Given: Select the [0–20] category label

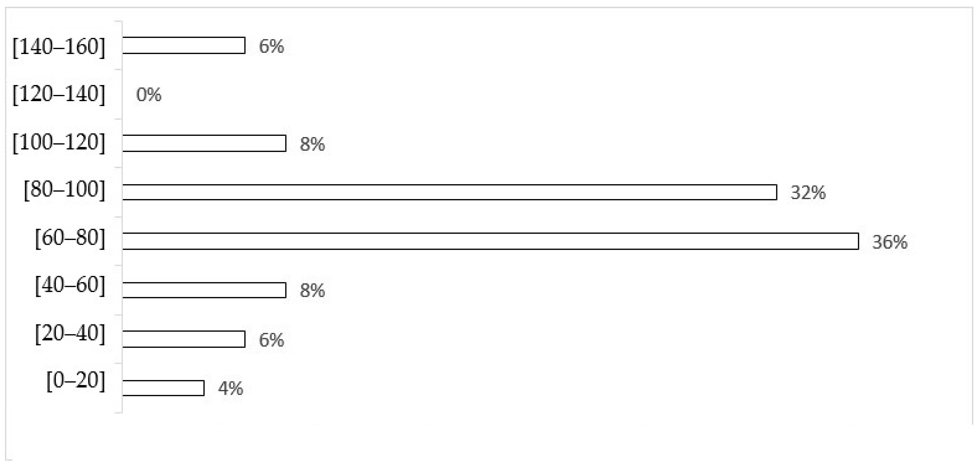Looking at the screenshot, I should click(76, 381).
